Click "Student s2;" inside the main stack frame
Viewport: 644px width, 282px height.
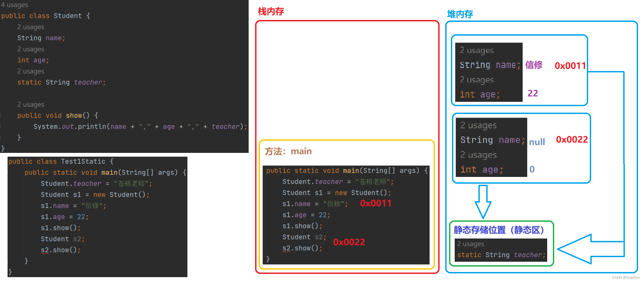tap(304, 237)
